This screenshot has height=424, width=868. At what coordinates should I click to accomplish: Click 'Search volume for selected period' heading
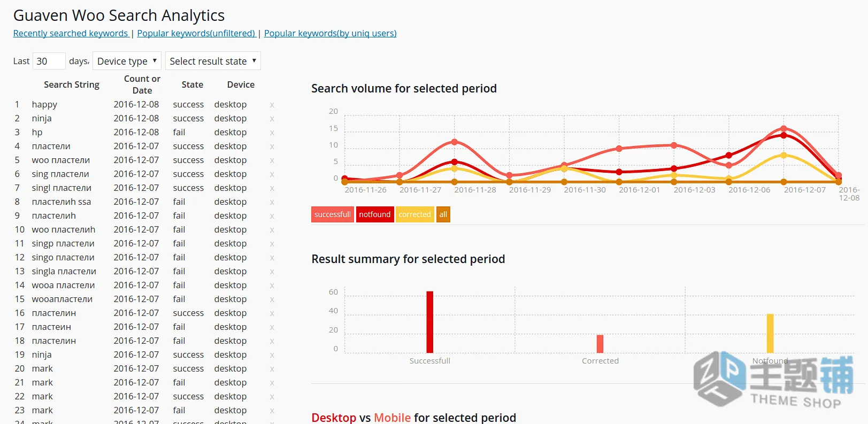(404, 88)
